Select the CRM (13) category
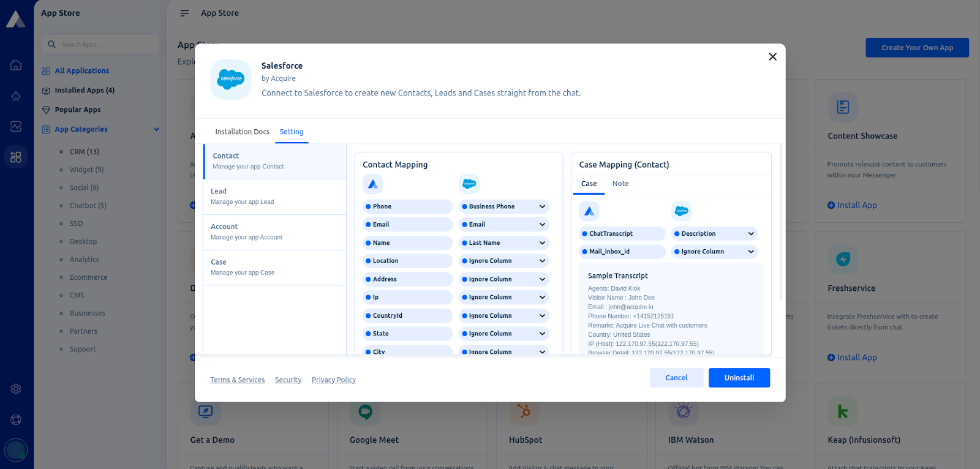 click(x=85, y=152)
